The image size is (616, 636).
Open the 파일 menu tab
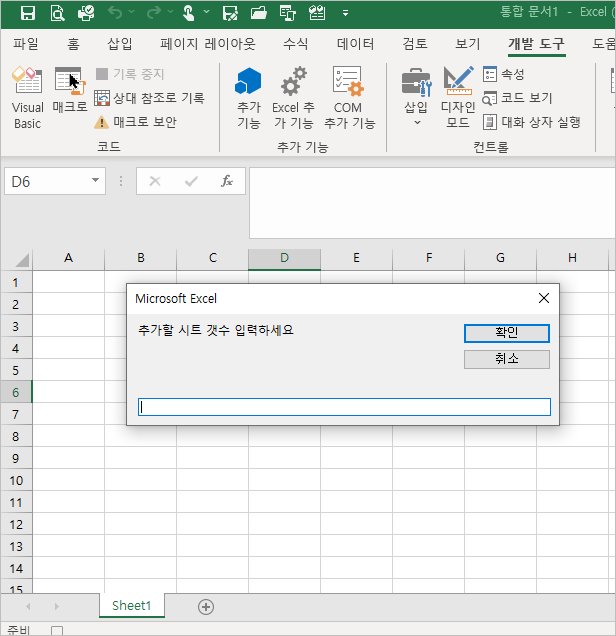[x=25, y=44]
